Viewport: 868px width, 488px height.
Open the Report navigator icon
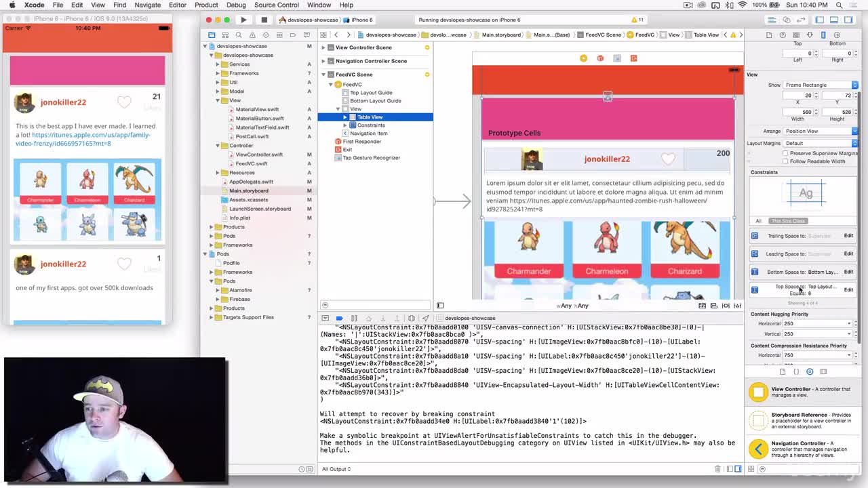click(307, 35)
